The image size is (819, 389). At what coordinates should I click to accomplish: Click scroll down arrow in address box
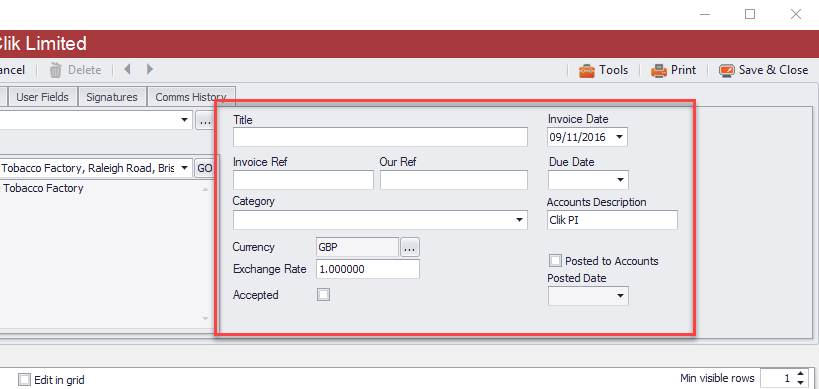click(x=206, y=318)
